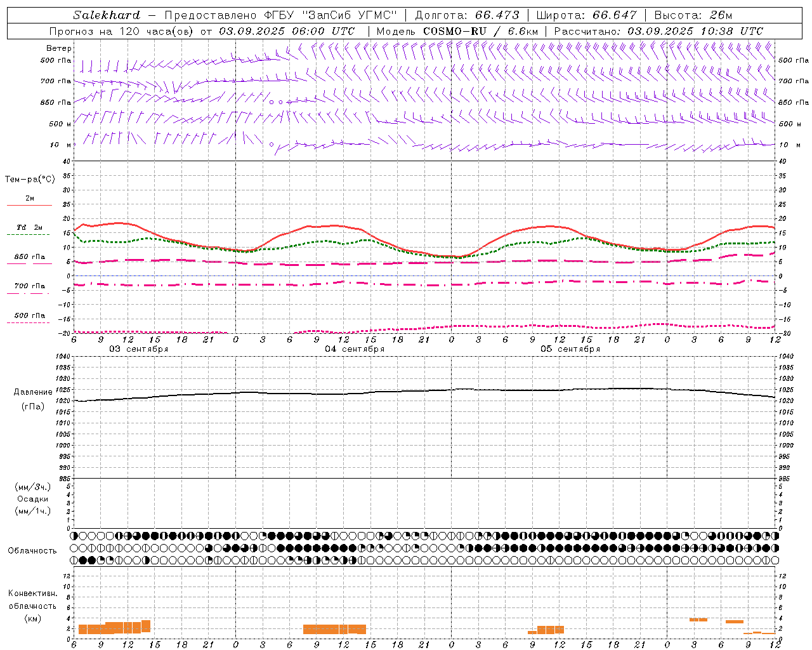
Task: Click the dotted line sample under temperature '500 гПа'
Action: point(28,323)
